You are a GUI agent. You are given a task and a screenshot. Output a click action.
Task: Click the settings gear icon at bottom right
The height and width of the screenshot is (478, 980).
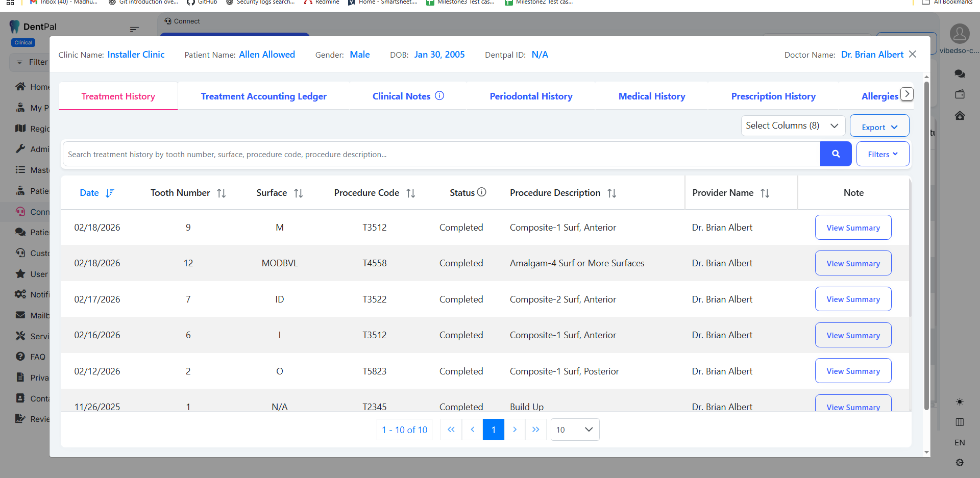click(960, 462)
